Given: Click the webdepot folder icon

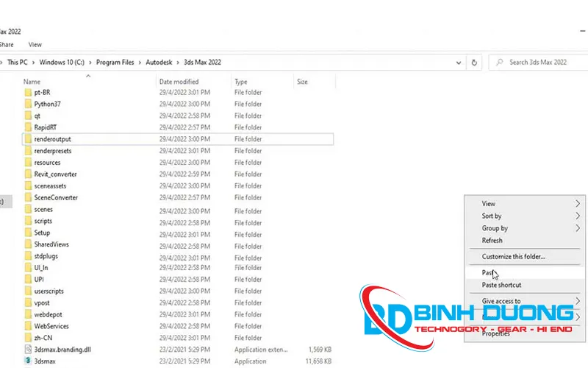Looking at the screenshot, I should tap(28, 314).
